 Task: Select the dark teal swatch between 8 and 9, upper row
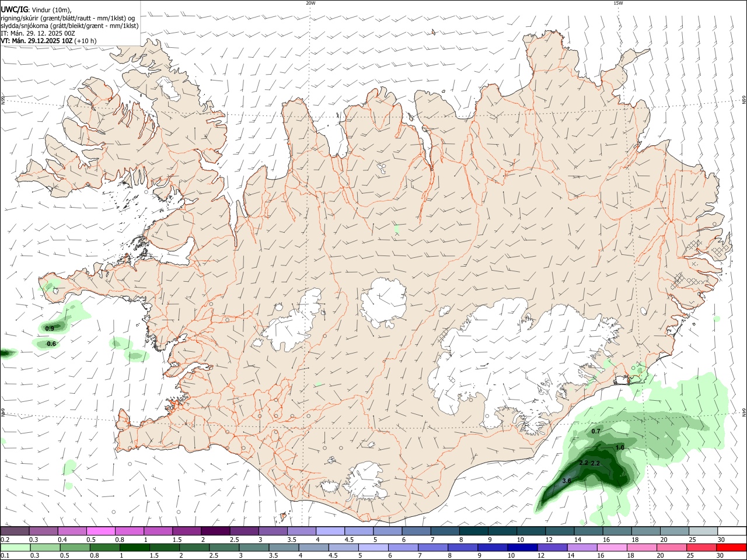(473, 531)
